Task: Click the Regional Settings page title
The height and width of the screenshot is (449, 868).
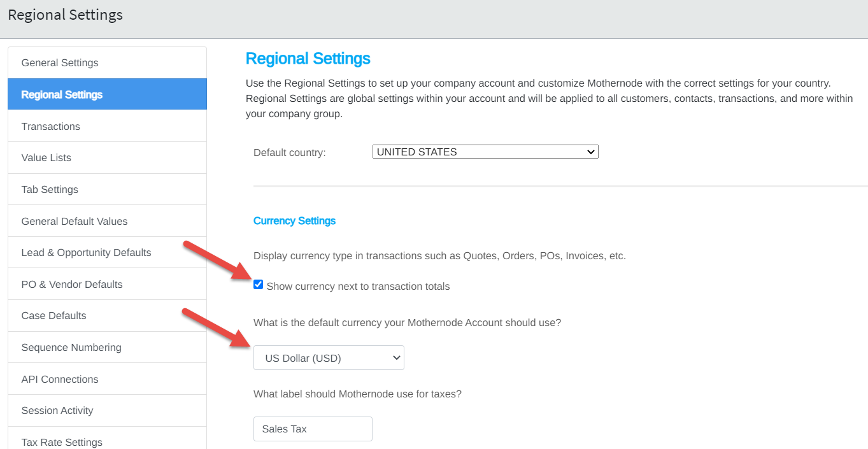Action: [308, 58]
